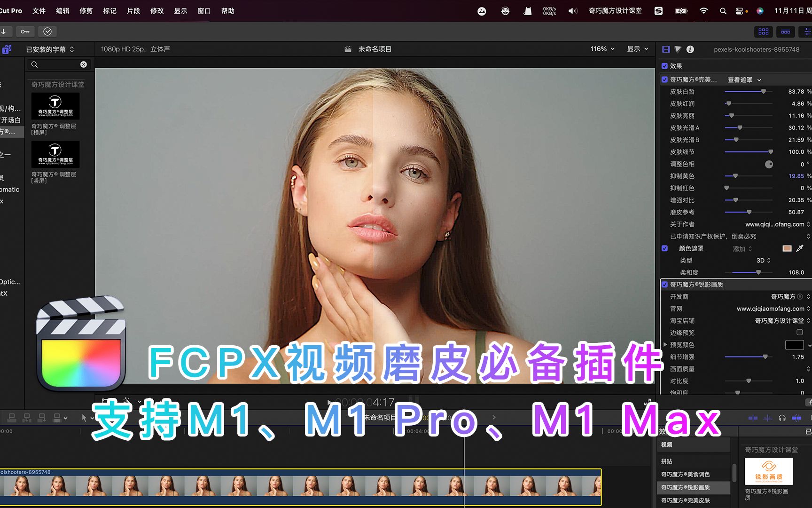Disable the 效果 effects checkbox
This screenshot has width=812, height=508.
[664, 66]
